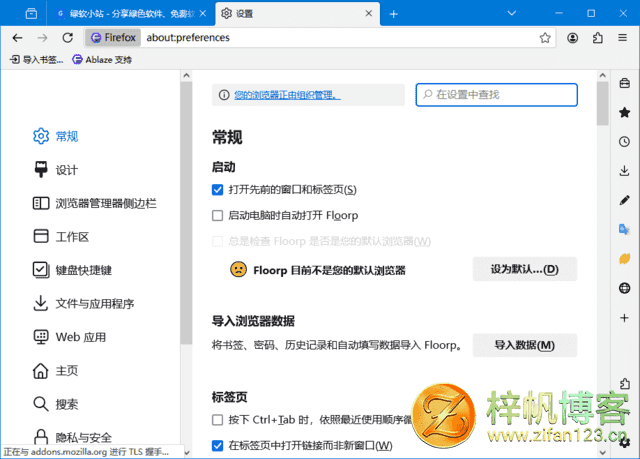
Task: Open the hamburger application menu
Action: click(622, 38)
